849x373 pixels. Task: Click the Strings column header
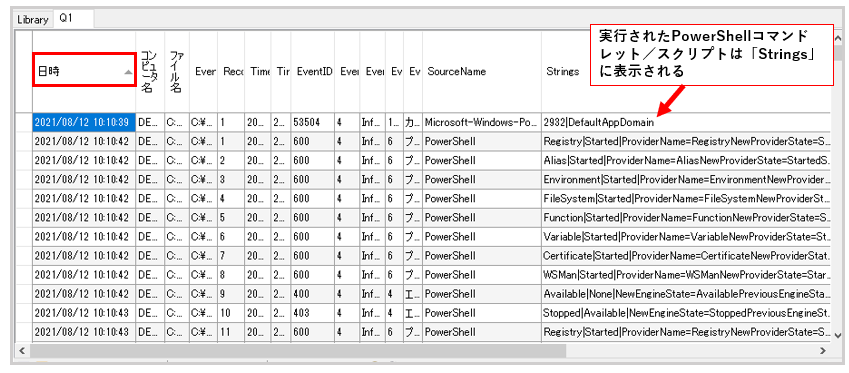pos(563,71)
